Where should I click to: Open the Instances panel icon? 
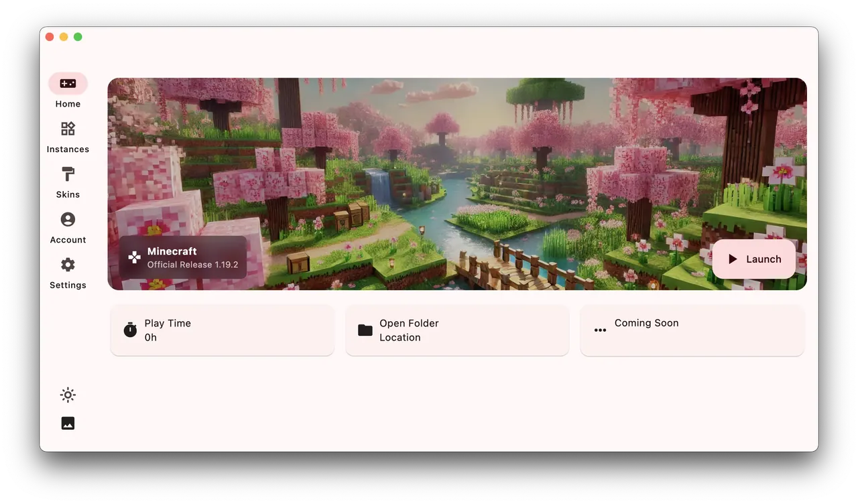(x=68, y=128)
